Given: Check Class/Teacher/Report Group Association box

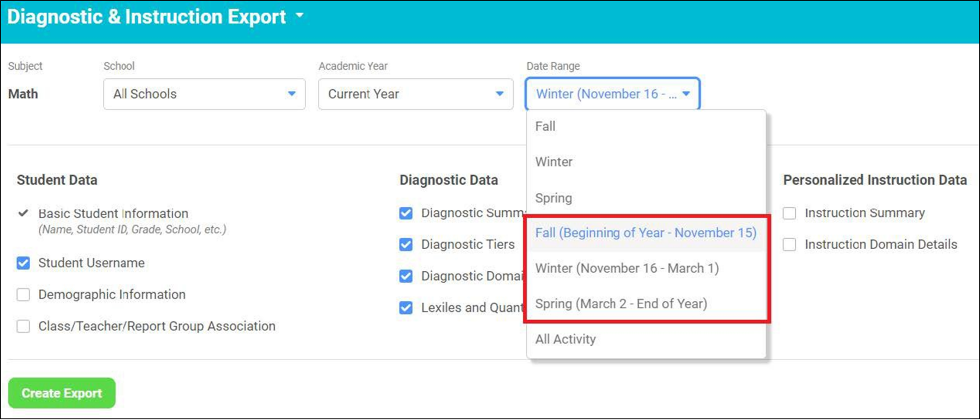Looking at the screenshot, I should pyautogui.click(x=23, y=326).
